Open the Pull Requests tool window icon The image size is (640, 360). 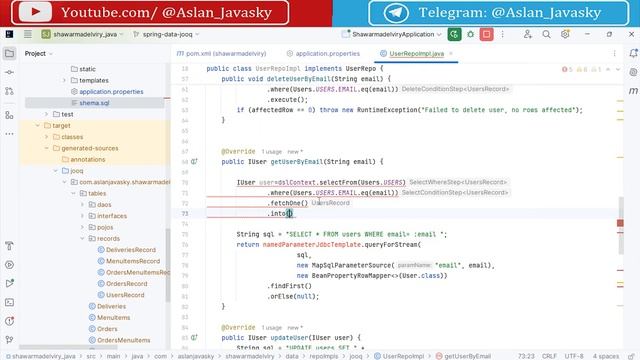point(9,91)
